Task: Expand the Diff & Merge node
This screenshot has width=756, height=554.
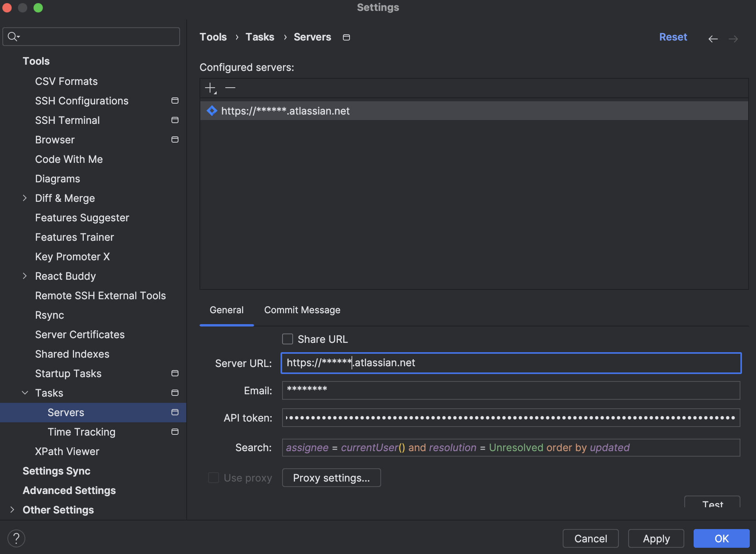Action: coord(25,198)
